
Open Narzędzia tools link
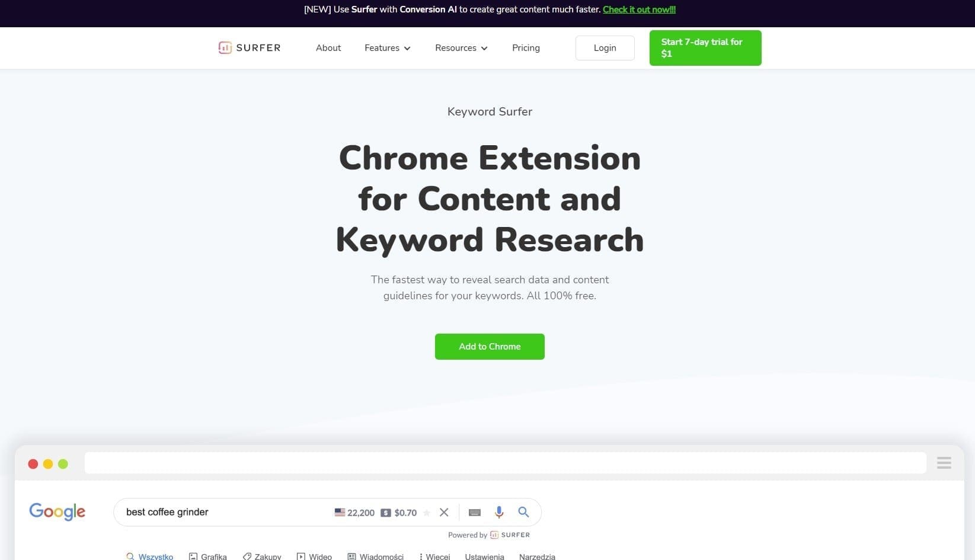(x=537, y=556)
